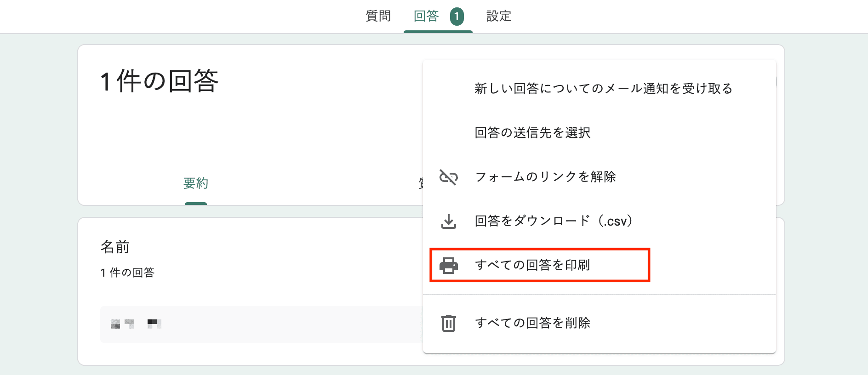The height and width of the screenshot is (375, 868).
Task: Click the printer icon in menu
Action: pos(448,265)
